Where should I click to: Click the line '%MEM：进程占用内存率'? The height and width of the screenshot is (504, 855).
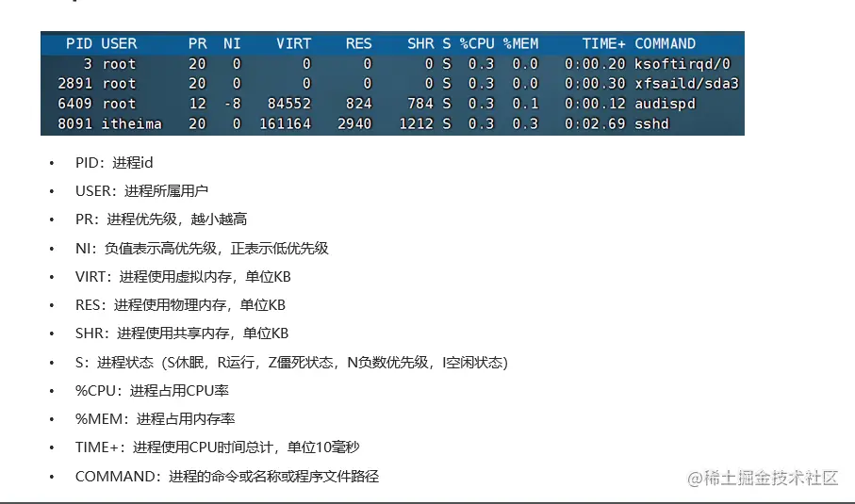(x=155, y=419)
